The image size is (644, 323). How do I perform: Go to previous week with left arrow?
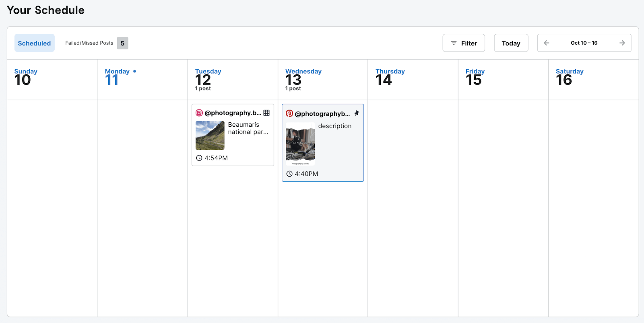point(546,43)
